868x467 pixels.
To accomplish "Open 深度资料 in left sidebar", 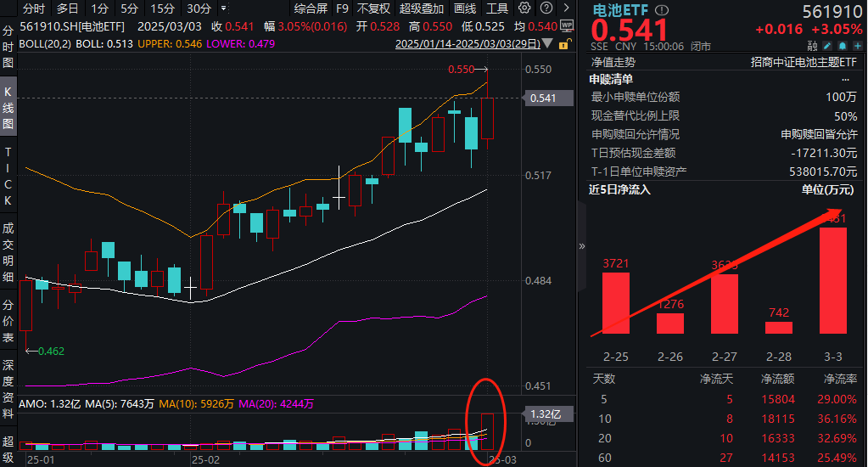I will (x=8, y=389).
